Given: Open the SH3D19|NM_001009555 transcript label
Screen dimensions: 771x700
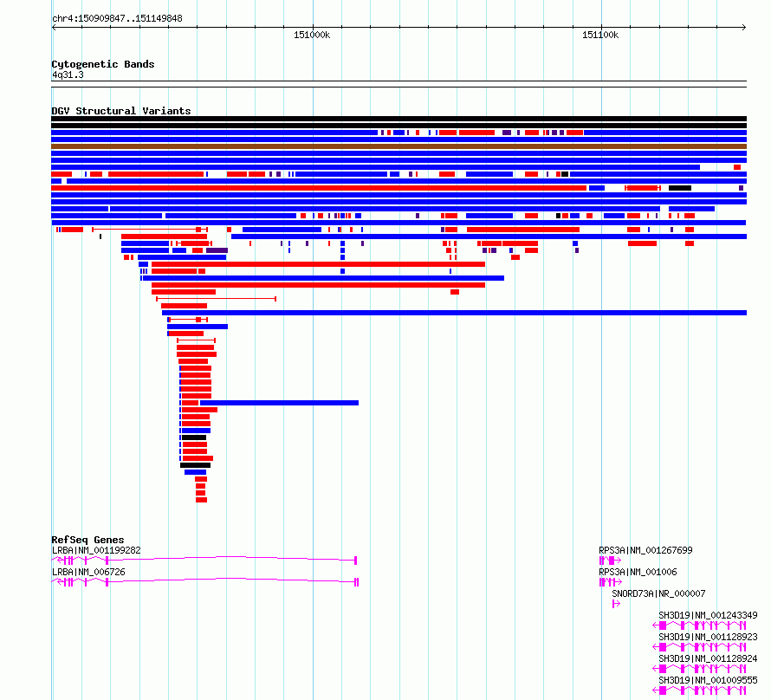Looking at the screenshot, I should tap(708, 680).
